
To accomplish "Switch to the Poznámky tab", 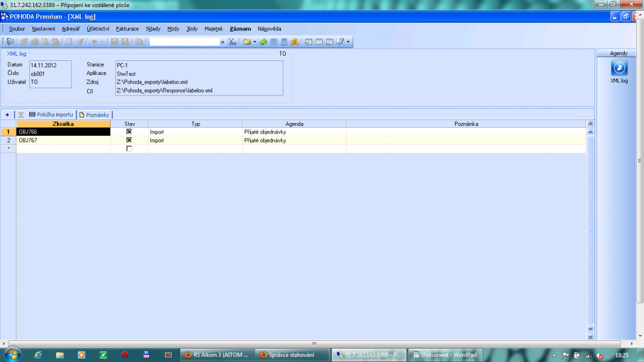I will click(94, 115).
